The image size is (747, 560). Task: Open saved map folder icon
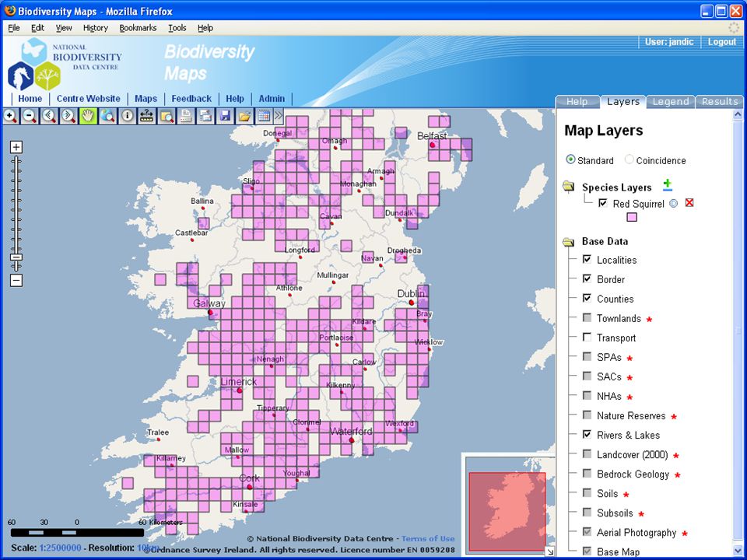(x=244, y=116)
